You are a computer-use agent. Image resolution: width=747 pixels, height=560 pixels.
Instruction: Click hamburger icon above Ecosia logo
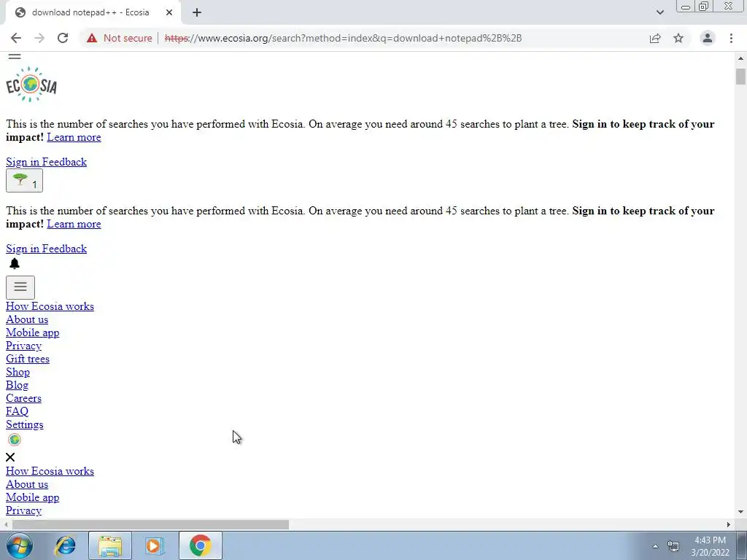point(15,56)
